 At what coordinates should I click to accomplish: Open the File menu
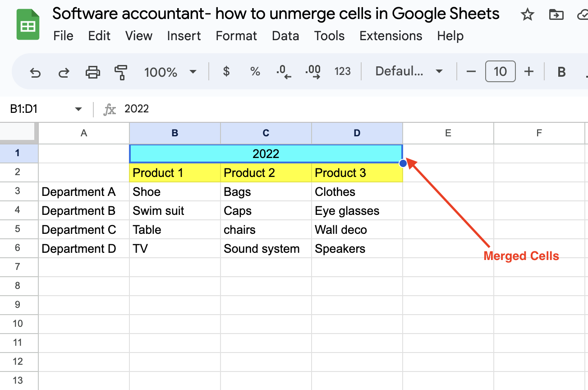pos(63,36)
